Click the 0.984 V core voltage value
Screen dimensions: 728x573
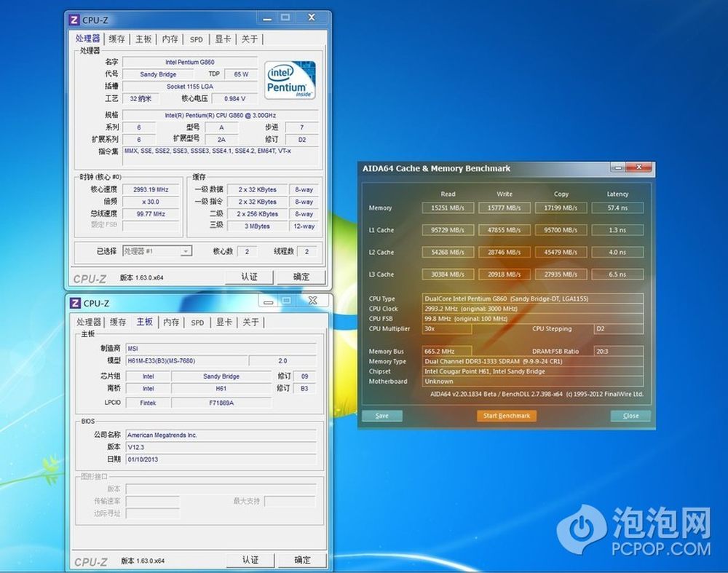coord(234,99)
